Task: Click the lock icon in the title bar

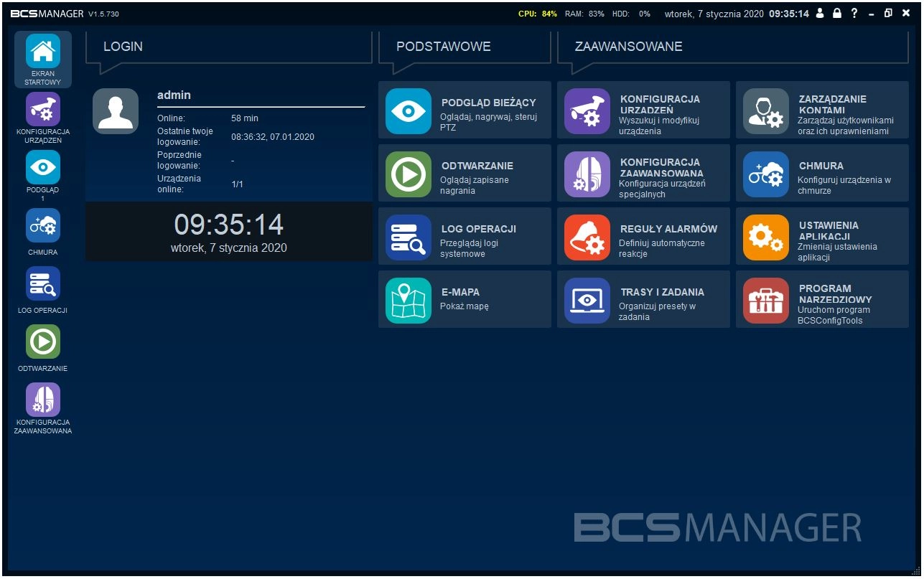Action: [837, 13]
